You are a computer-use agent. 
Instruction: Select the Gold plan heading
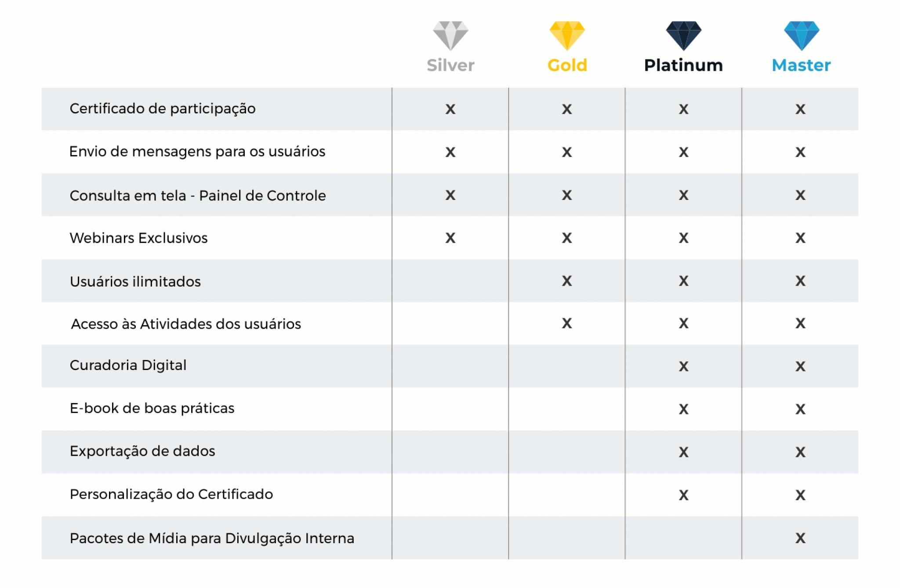pyautogui.click(x=567, y=65)
